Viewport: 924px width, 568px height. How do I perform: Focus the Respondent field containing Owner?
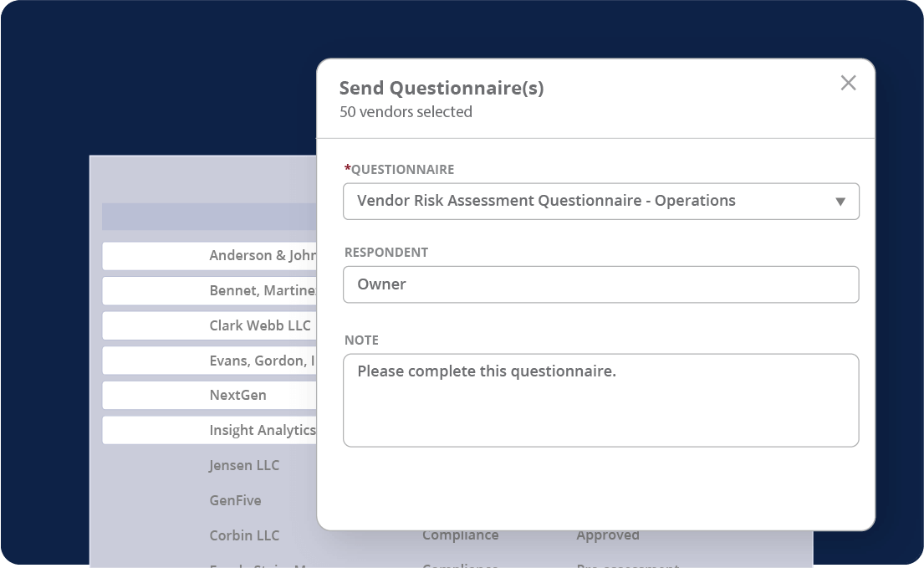600,284
